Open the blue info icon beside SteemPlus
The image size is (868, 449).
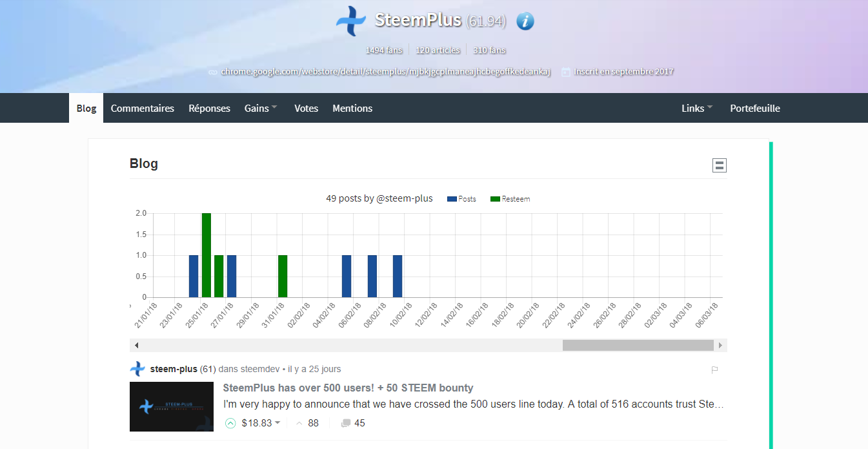tap(525, 21)
